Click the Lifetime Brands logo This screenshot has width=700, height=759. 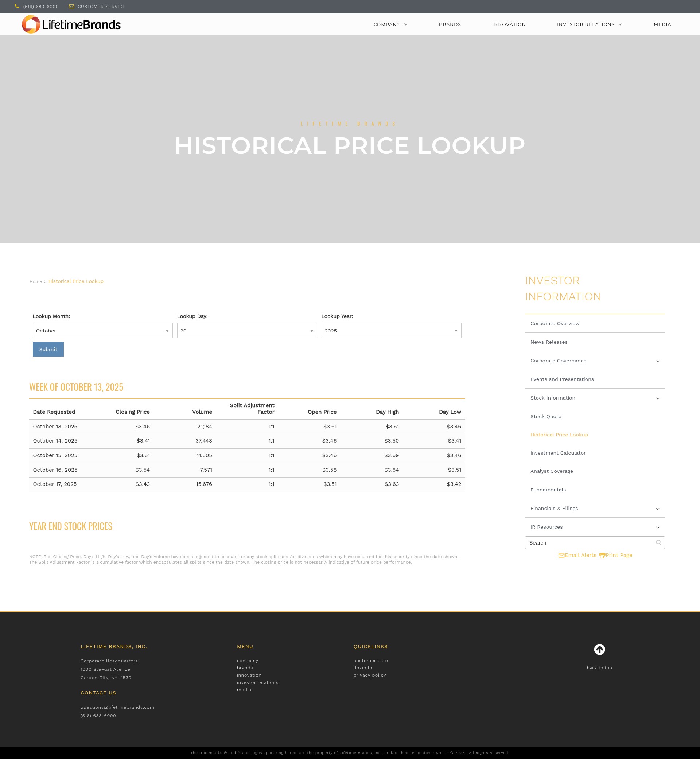coord(71,24)
